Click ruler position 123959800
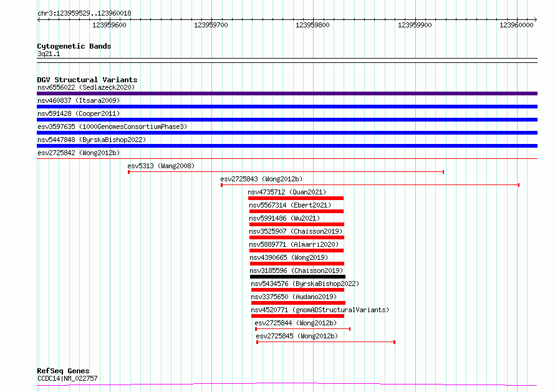This screenshot has width=555, height=392. pos(313,25)
